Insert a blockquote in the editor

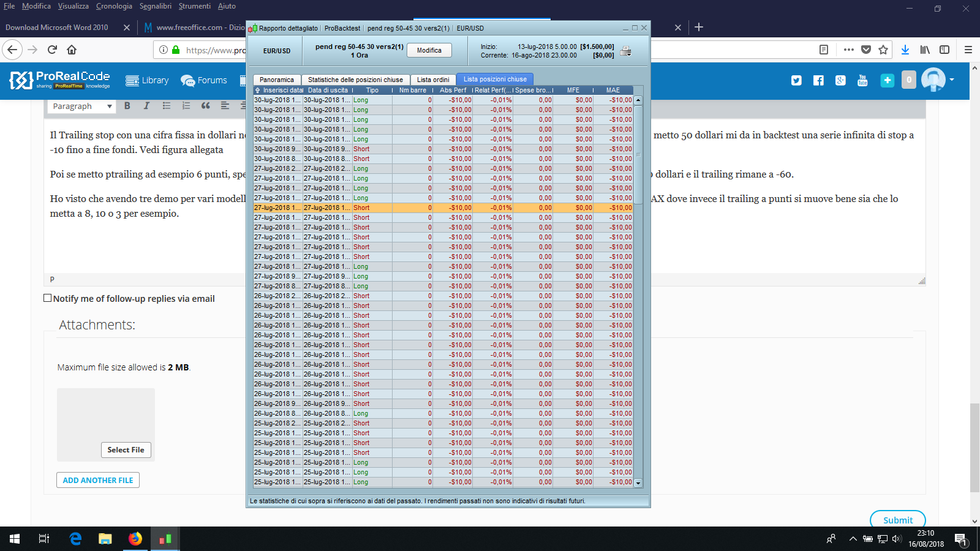[206, 106]
